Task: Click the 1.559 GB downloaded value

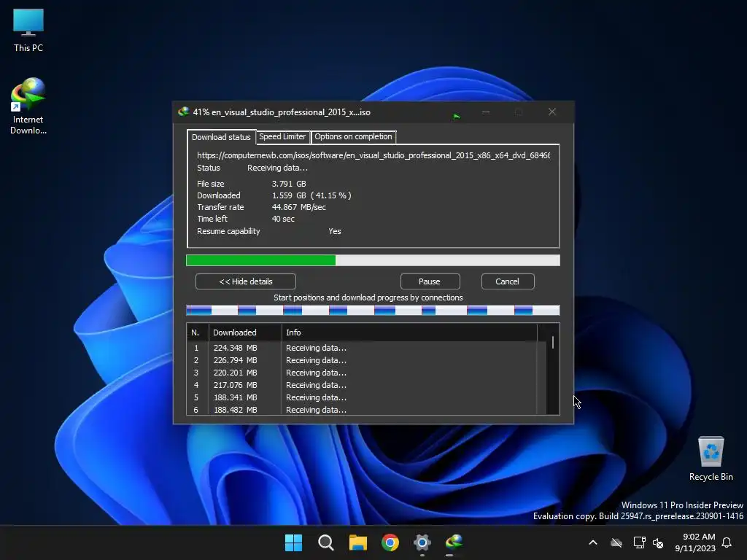Action: point(311,195)
